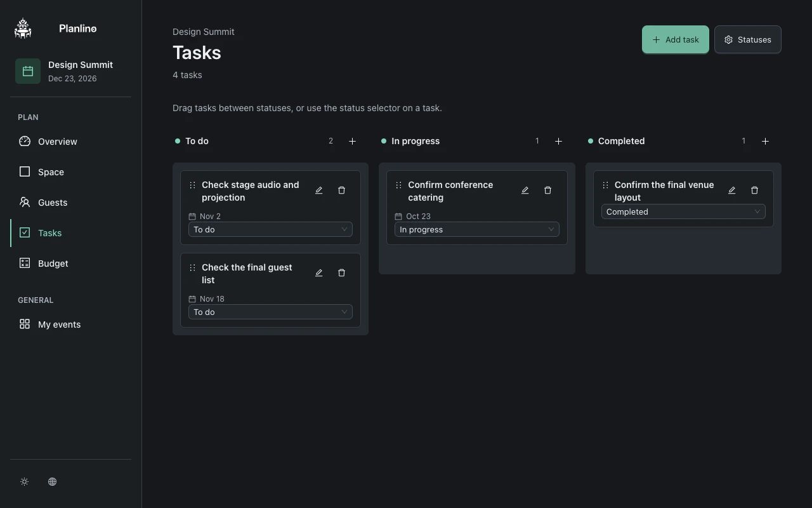Open the Space section
This screenshot has height=508, width=812.
(70, 172)
